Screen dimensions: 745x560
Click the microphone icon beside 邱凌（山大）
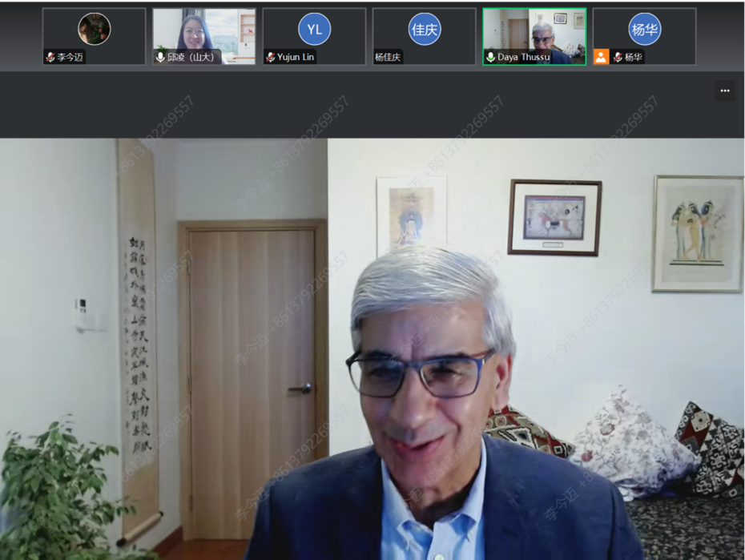160,58
